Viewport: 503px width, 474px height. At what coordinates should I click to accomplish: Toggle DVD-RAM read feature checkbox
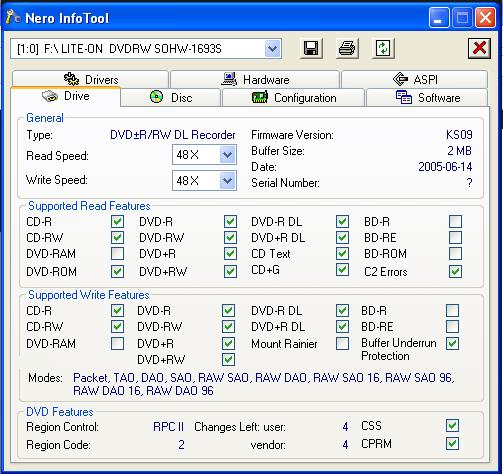(x=117, y=254)
